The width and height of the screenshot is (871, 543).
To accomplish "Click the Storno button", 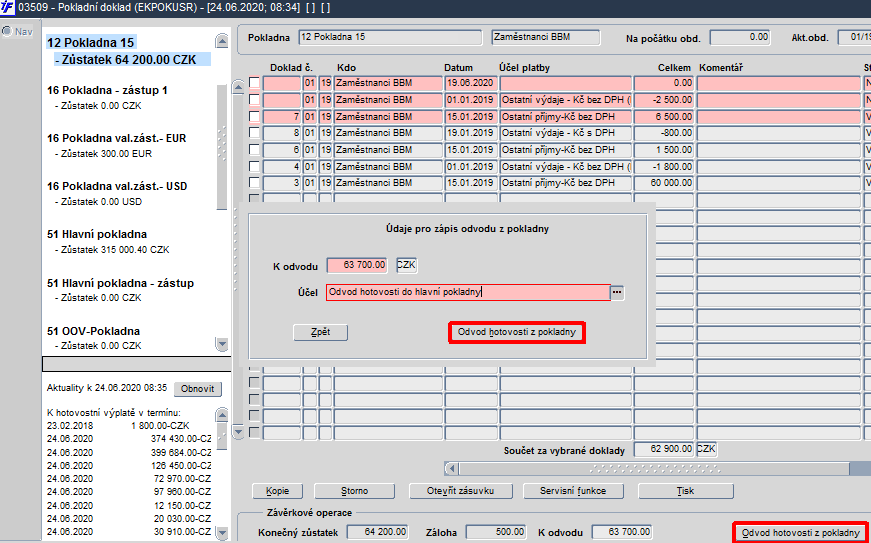I will click(354, 491).
